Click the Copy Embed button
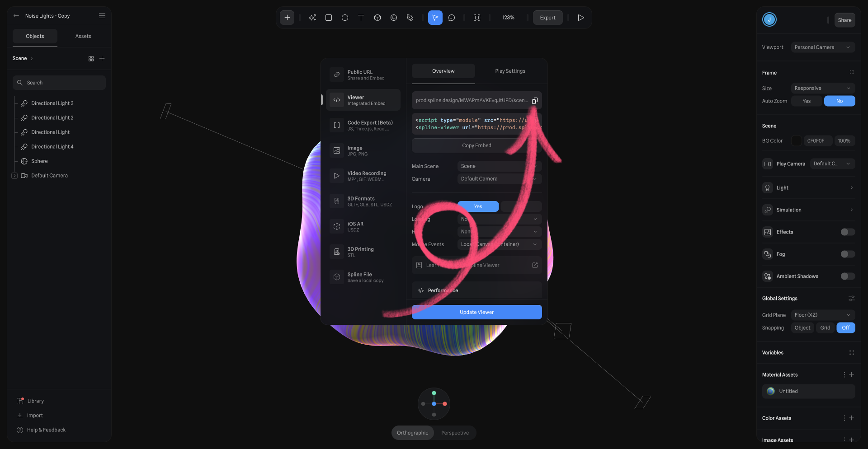The width and height of the screenshot is (868, 449). point(476,145)
